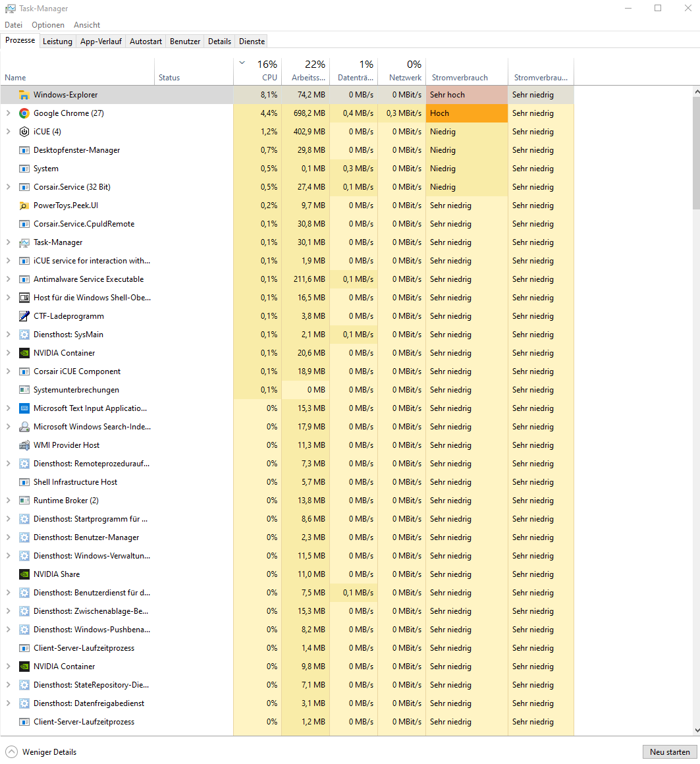Click the Diensthost: Zwischenablage process name
This screenshot has height=764, width=700.
(91, 611)
